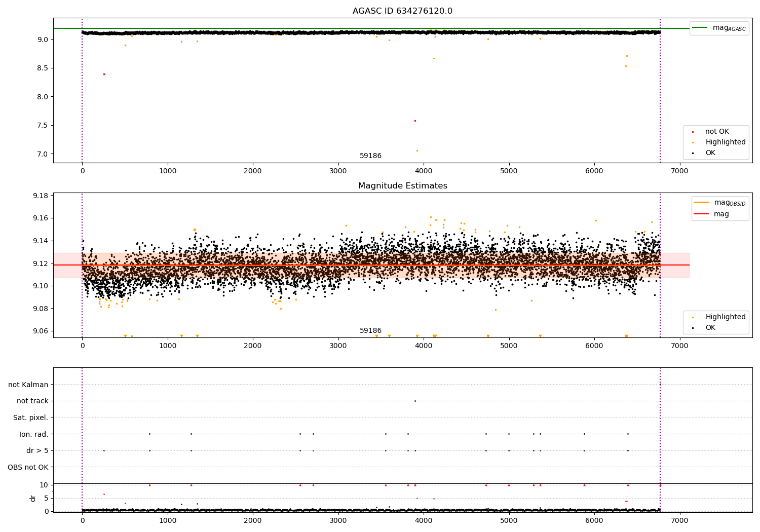Click the orange line sample beside mag OBSID

[701, 203]
